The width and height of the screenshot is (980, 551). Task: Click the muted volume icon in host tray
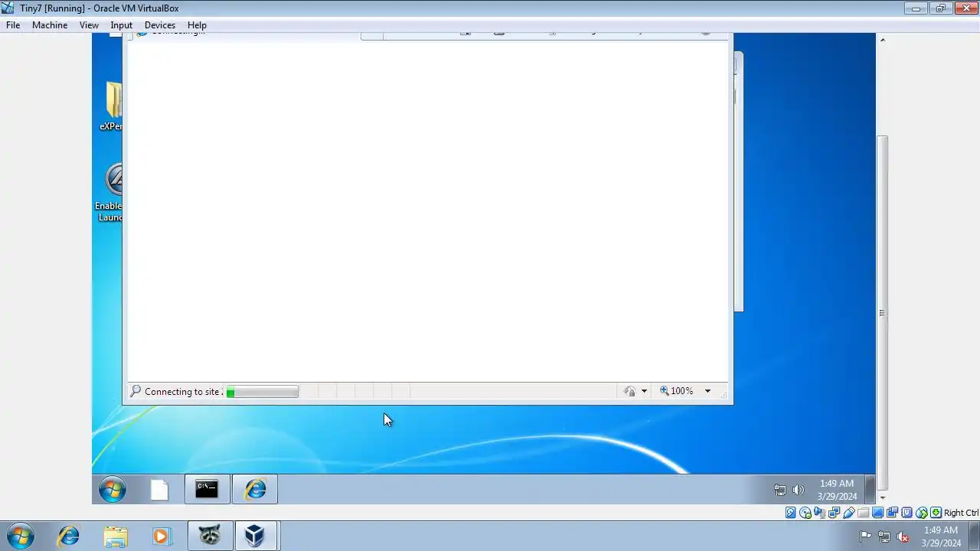tap(903, 536)
